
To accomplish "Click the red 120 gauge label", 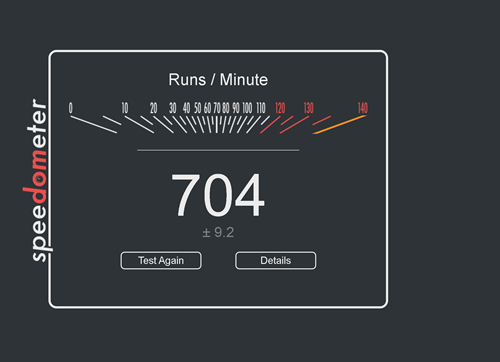I will coord(280,108).
